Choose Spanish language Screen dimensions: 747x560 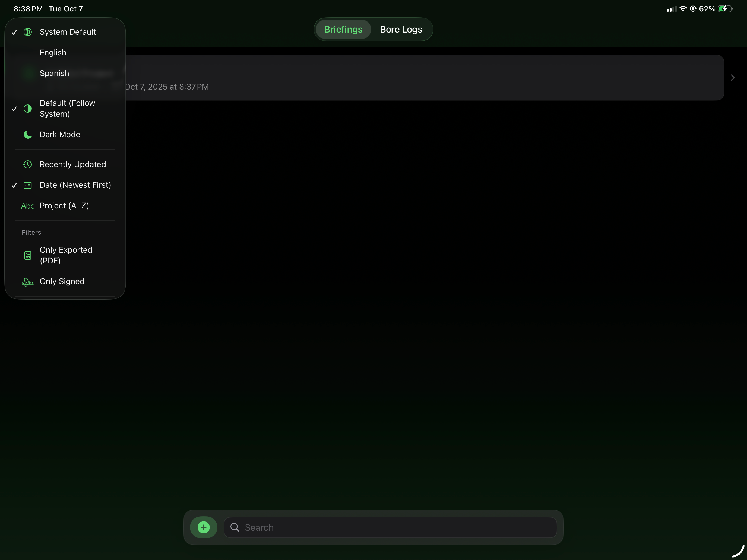(x=65, y=73)
